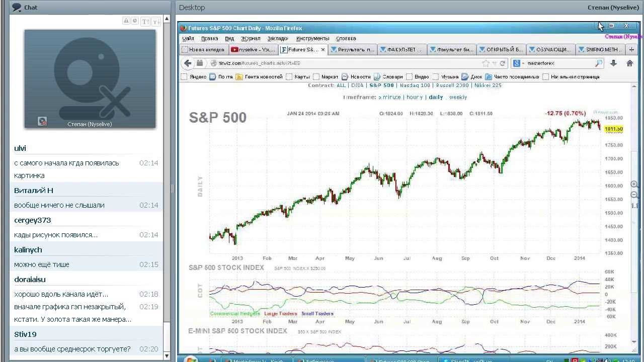Open a new tab with plus button
Screen dimensions: 644x362
pos(631,50)
